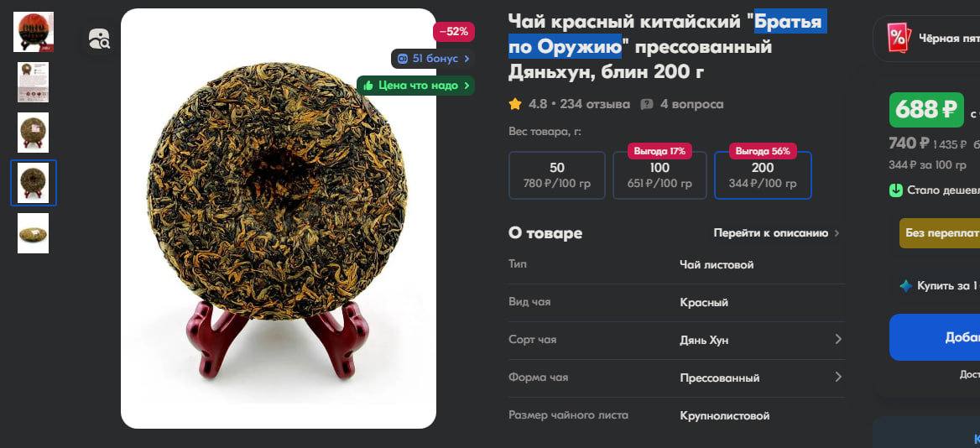
Task: Open the 4 вопроса questions link
Action: point(692,104)
